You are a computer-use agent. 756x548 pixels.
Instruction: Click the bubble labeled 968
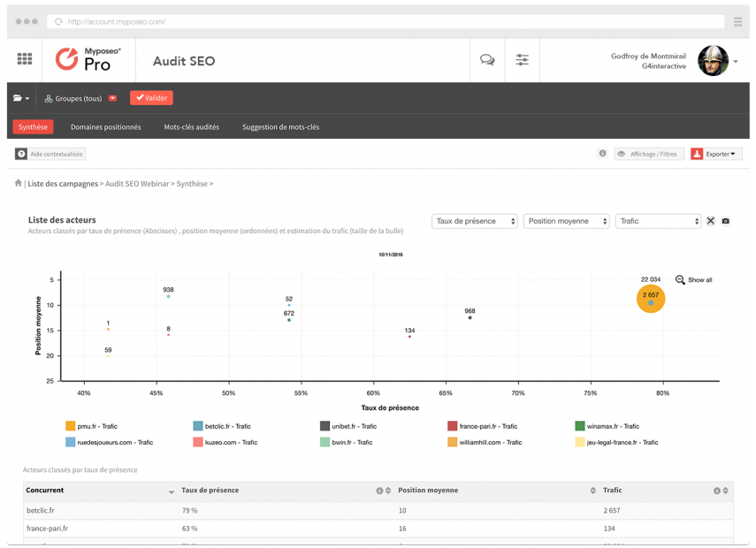(x=470, y=317)
